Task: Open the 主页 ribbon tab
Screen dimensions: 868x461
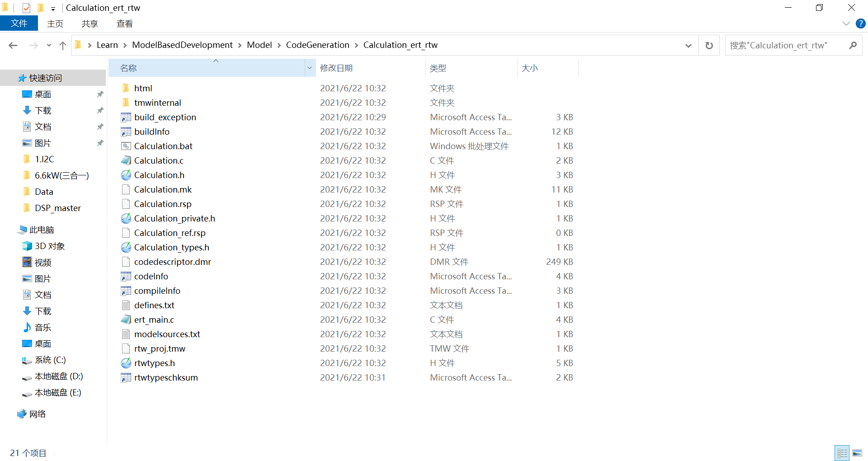Action: pos(55,24)
